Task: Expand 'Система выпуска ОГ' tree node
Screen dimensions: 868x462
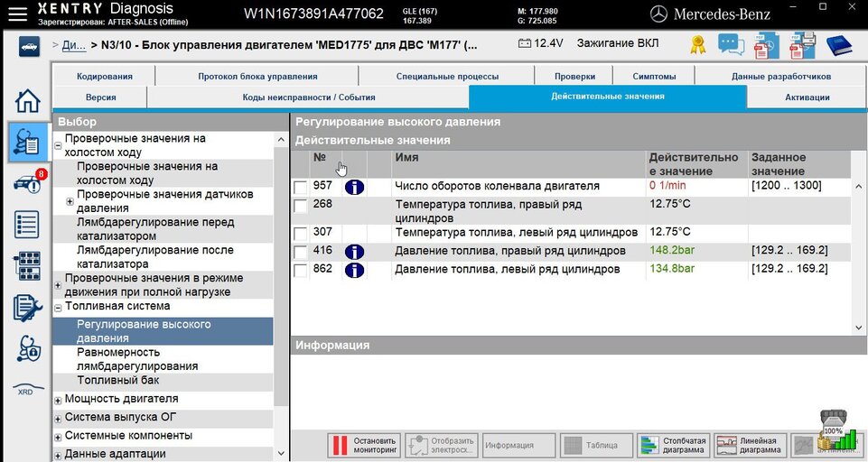Action: coord(59,418)
